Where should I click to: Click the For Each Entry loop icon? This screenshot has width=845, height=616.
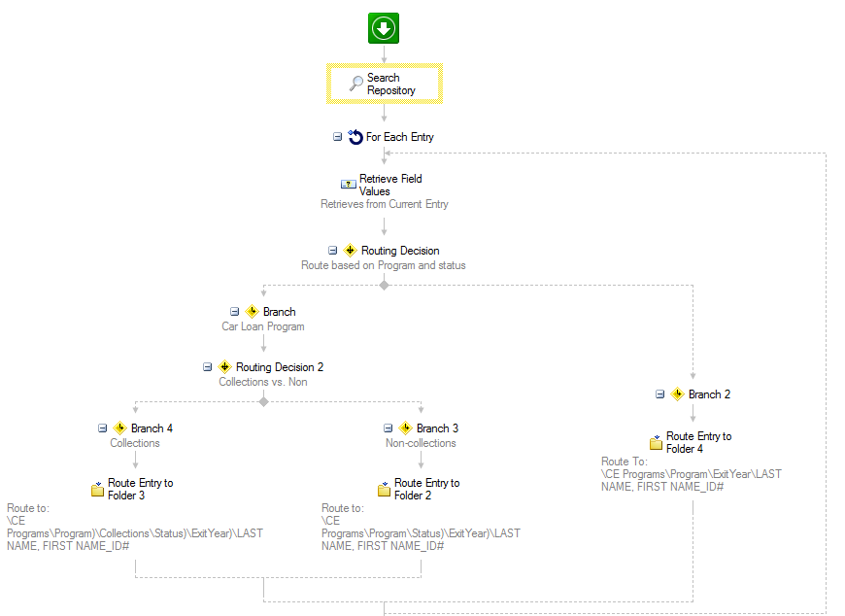(x=355, y=137)
